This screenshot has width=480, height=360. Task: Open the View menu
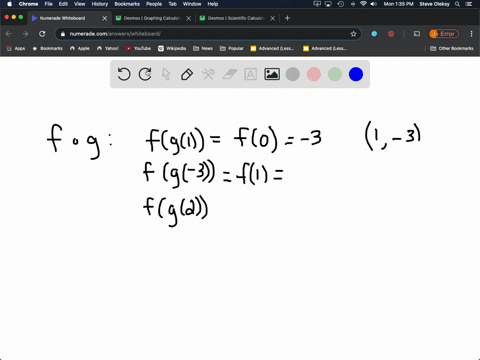tap(79, 4)
